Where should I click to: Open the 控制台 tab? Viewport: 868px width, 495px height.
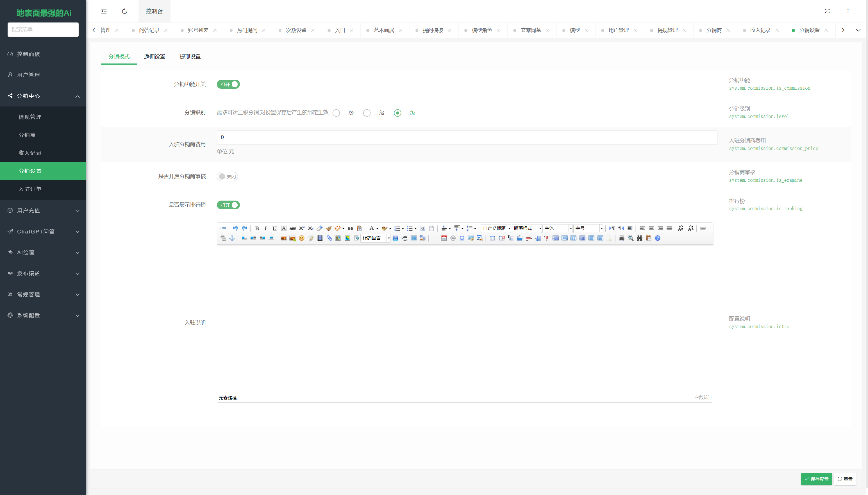(x=154, y=11)
